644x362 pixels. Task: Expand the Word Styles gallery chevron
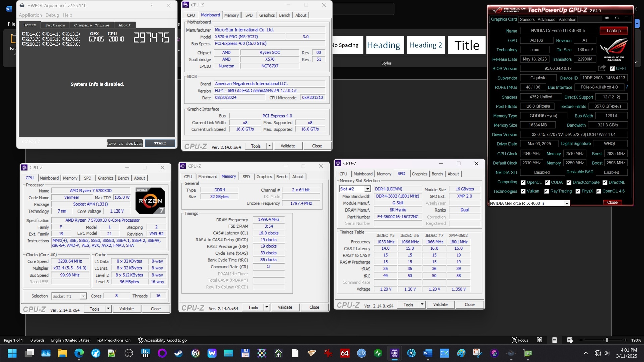[x=636, y=62]
